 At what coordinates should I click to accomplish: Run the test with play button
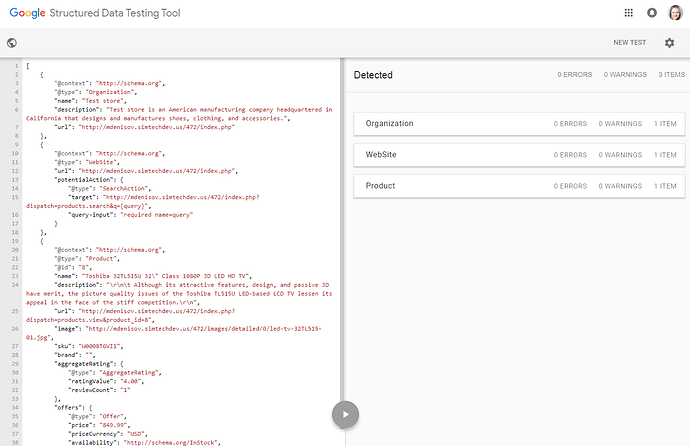345,414
